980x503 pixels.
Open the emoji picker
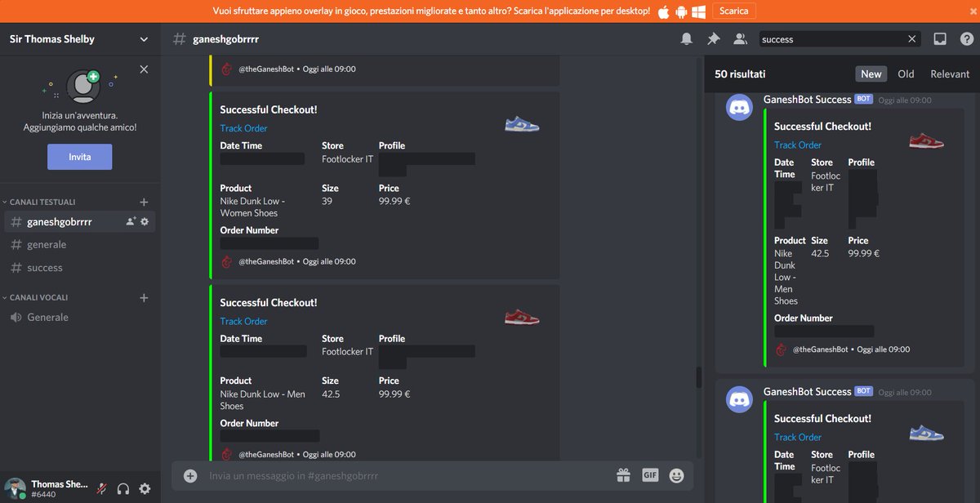(676, 475)
